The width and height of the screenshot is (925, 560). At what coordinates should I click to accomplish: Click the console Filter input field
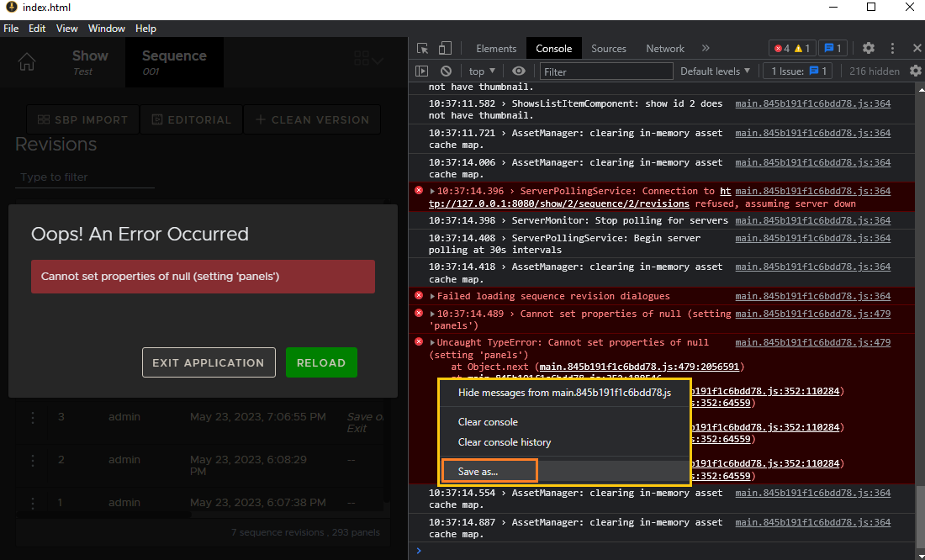click(605, 71)
